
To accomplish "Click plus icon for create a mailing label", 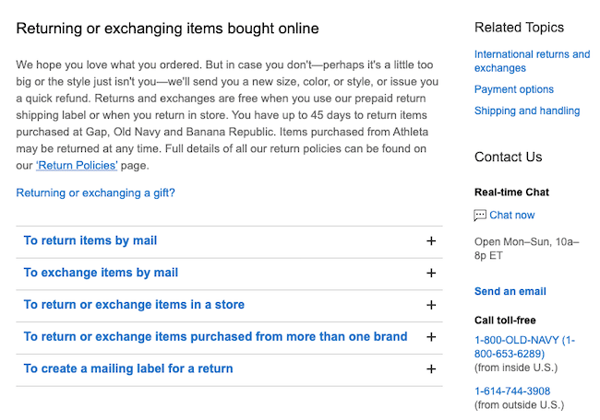I will coord(431,369).
